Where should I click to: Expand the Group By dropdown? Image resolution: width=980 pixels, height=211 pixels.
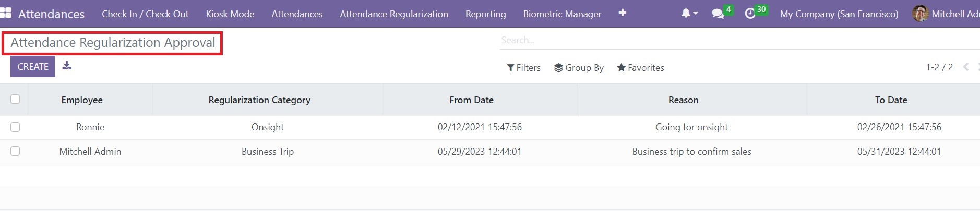click(579, 68)
